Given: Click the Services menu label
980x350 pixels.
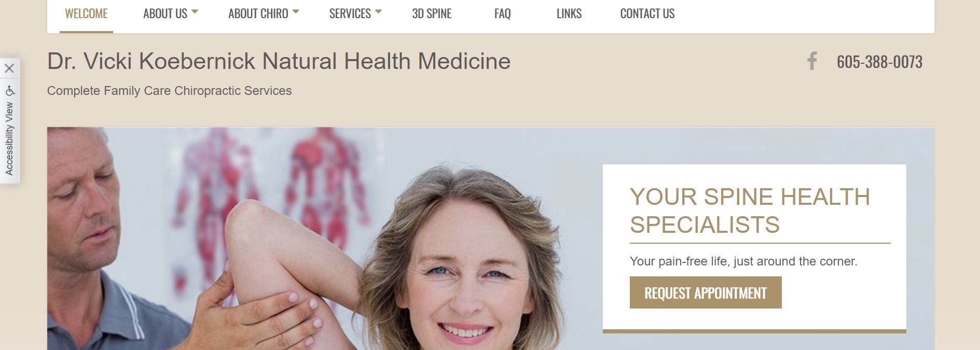Looking at the screenshot, I should 350,13.
